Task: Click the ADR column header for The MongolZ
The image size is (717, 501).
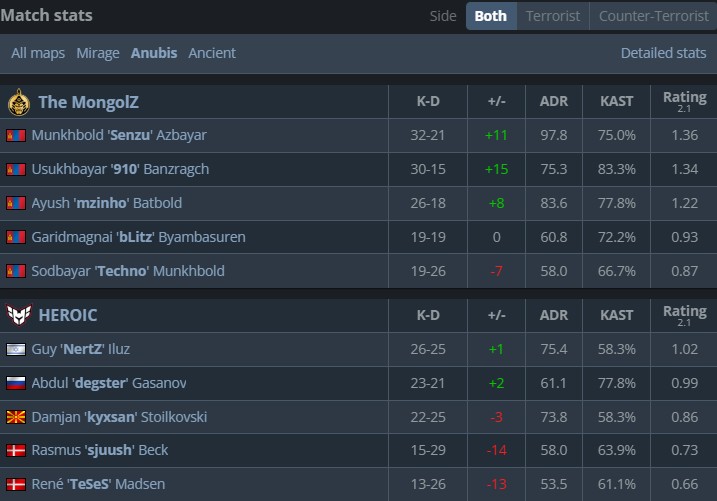Action: (x=553, y=102)
